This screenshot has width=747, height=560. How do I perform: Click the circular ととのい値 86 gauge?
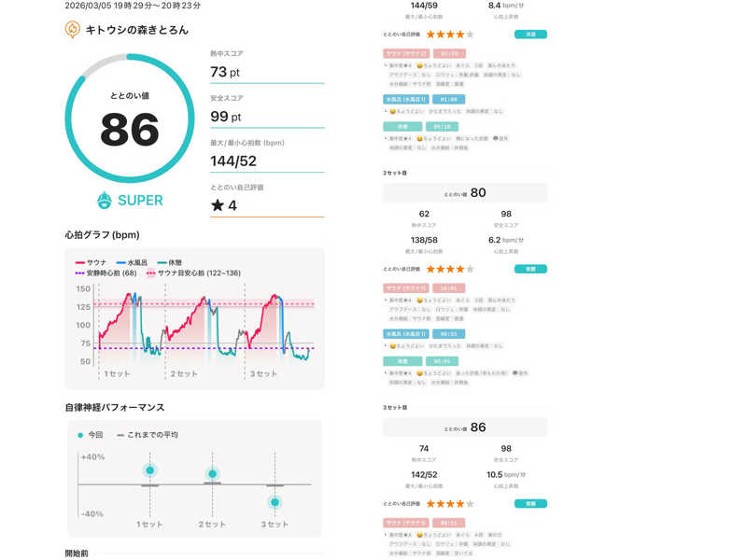pos(130,119)
